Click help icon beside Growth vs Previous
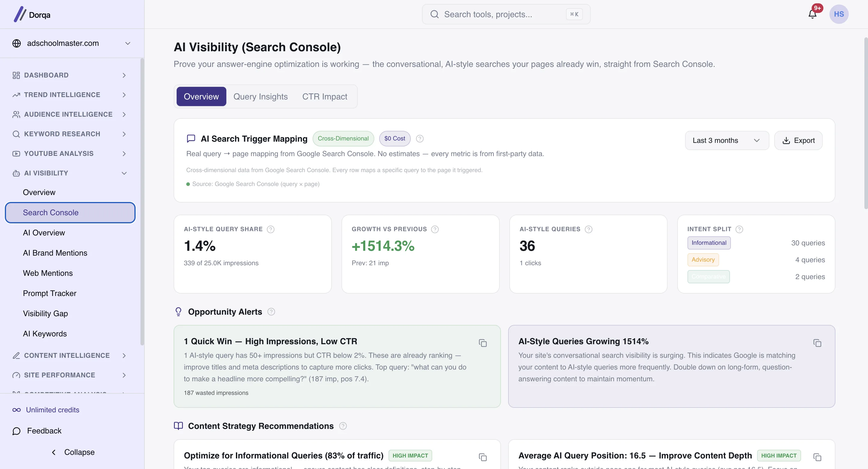 (x=435, y=229)
